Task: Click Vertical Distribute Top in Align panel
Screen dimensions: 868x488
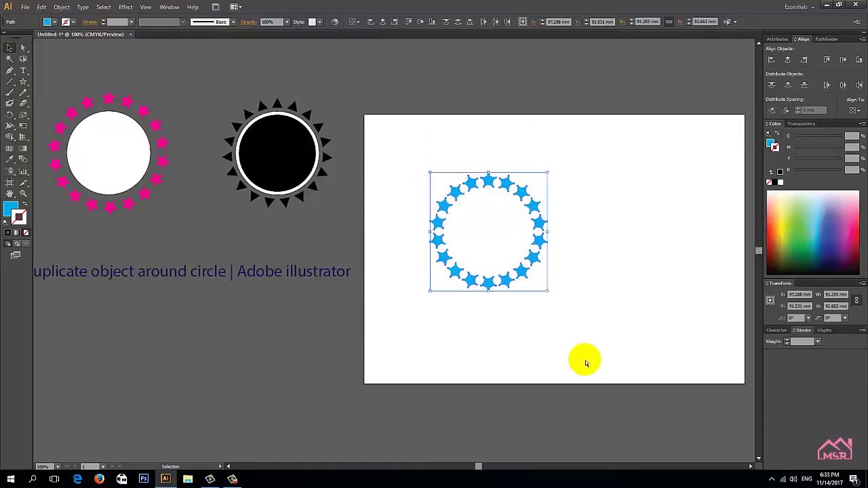Action: coord(771,85)
